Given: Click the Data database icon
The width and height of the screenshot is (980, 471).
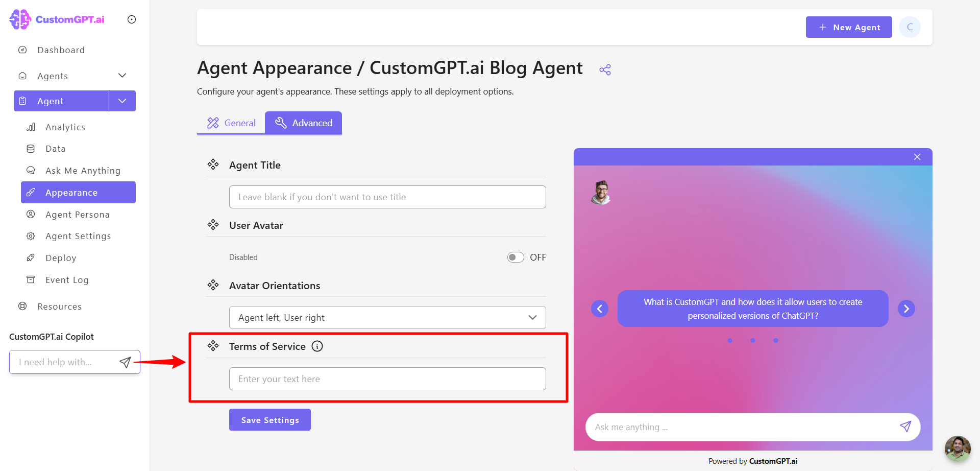Looking at the screenshot, I should (x=31, y=149).
